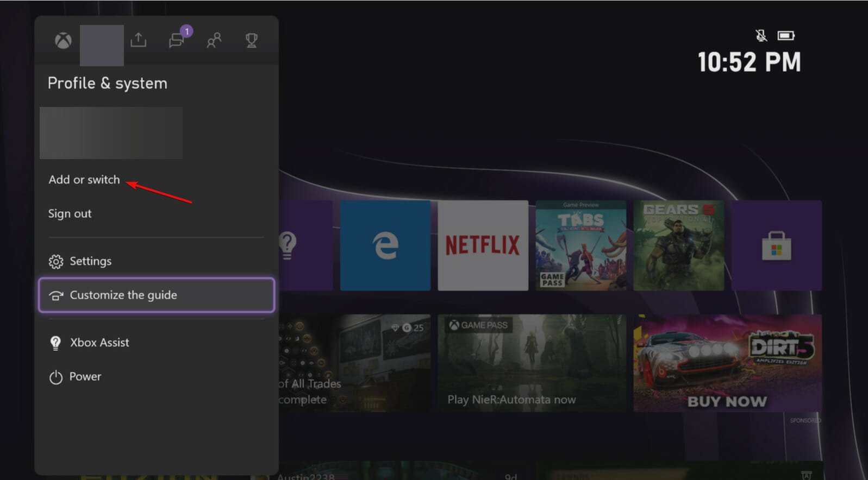Select the blurred profile avatar tab
Viewport: 868px width, 480px height.
click(102, 46)
